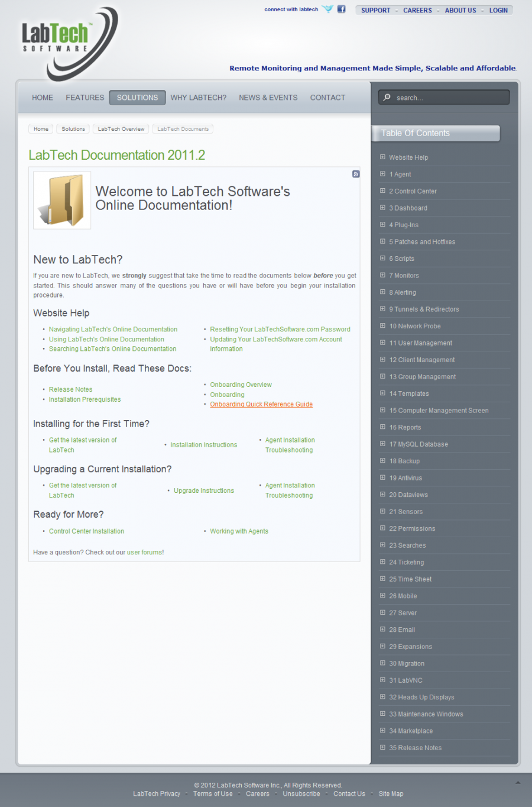Click the search magnifier icon
This screenshot has width=532, height=807.
point(387,98)
